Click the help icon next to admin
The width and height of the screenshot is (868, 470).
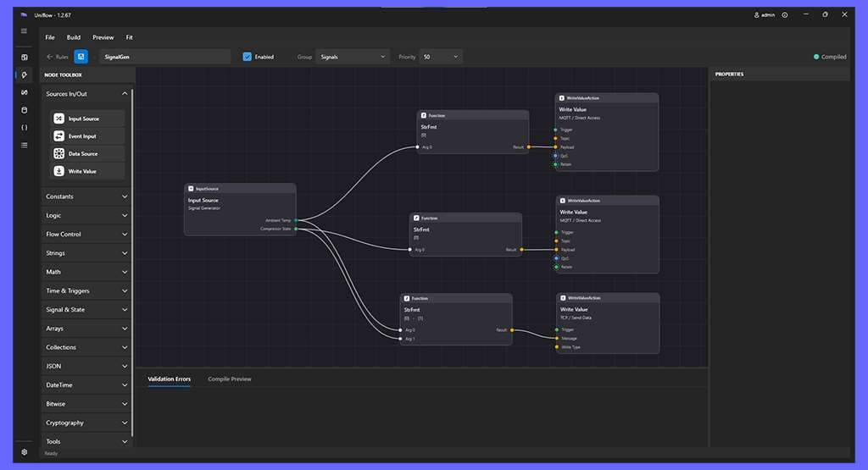coord(784,15)
